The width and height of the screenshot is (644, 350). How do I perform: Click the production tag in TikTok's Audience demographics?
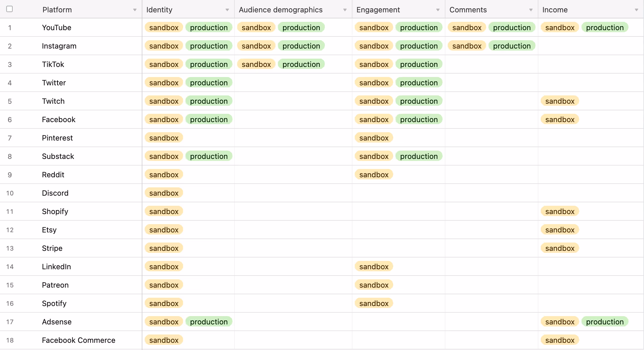tap(301, 64)
